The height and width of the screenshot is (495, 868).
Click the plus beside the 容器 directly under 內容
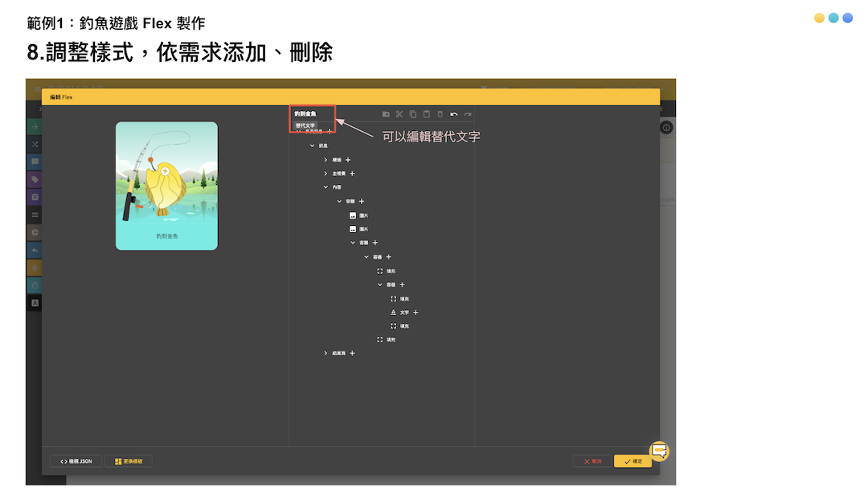362,202
